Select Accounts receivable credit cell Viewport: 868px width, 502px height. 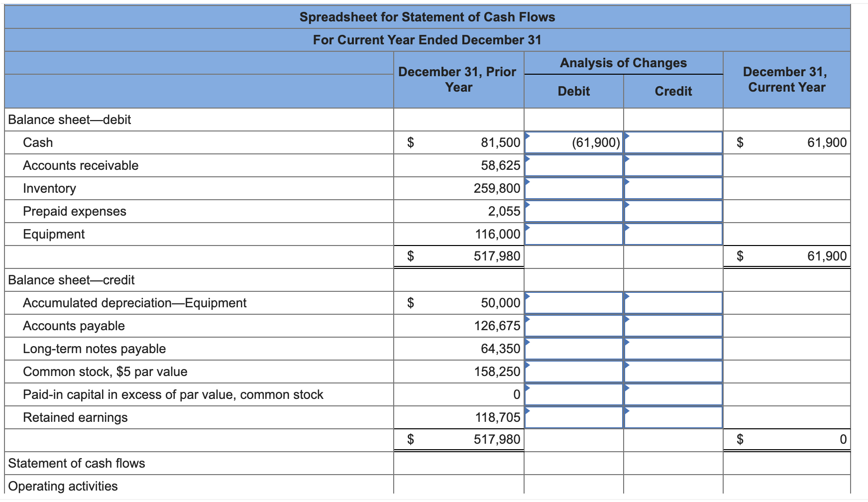[673, 165]
